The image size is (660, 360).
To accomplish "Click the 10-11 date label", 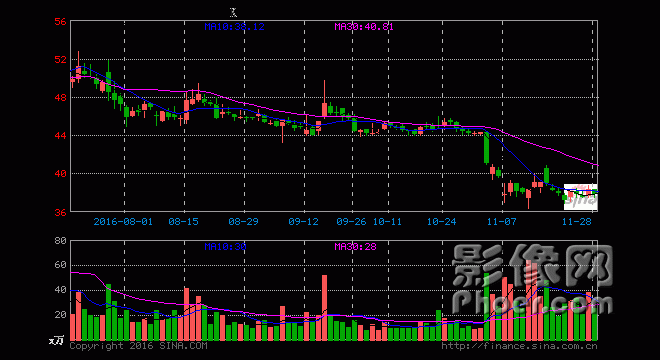I will [387, 221].
